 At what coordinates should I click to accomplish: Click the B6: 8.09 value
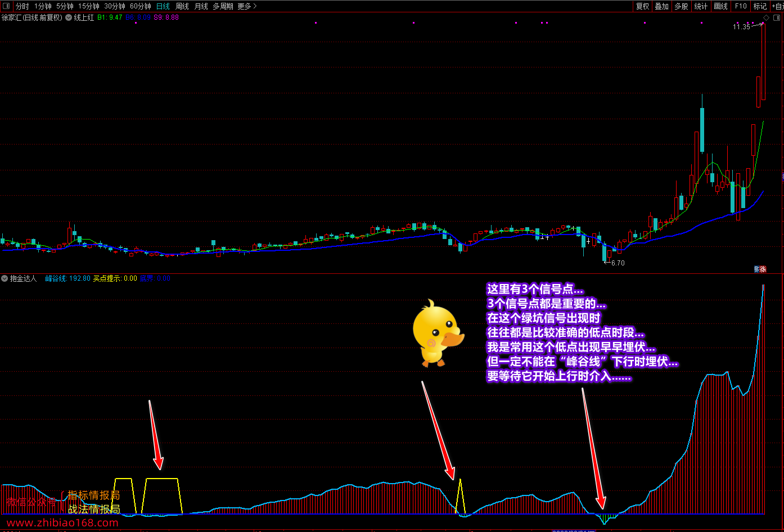click(138, 17)
